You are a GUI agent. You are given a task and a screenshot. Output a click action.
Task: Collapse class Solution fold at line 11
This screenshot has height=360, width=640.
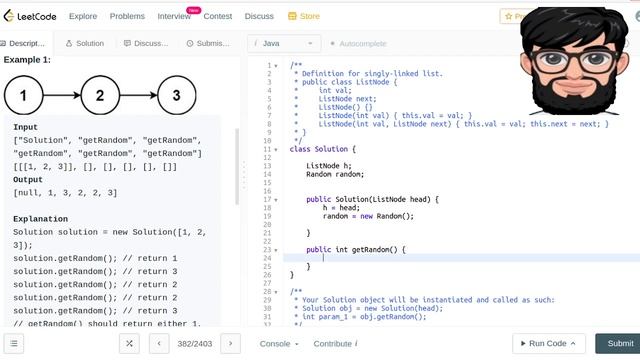pyautogui.click(x=276, y=149)
